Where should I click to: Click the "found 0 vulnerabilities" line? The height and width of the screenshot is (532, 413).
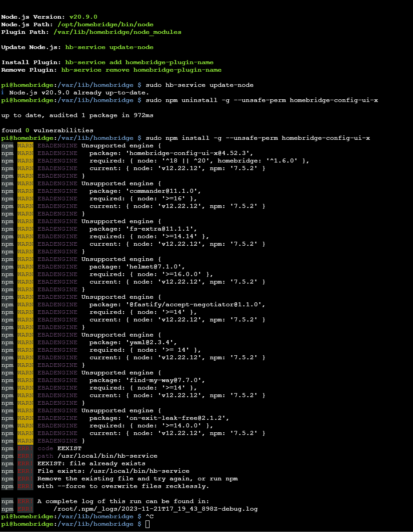click(47, 130)
